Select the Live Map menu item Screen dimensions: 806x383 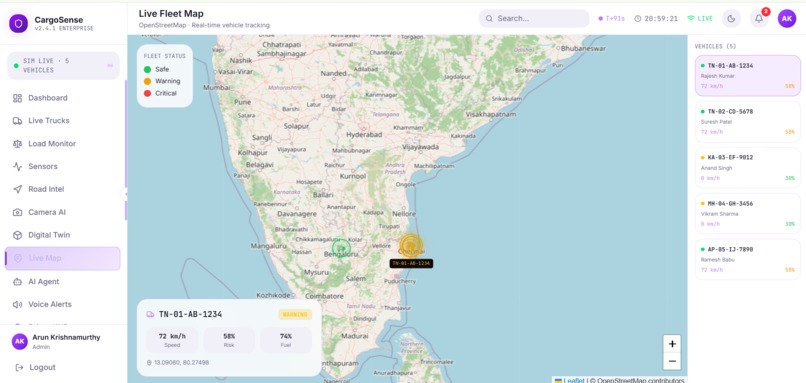[62, 258]
